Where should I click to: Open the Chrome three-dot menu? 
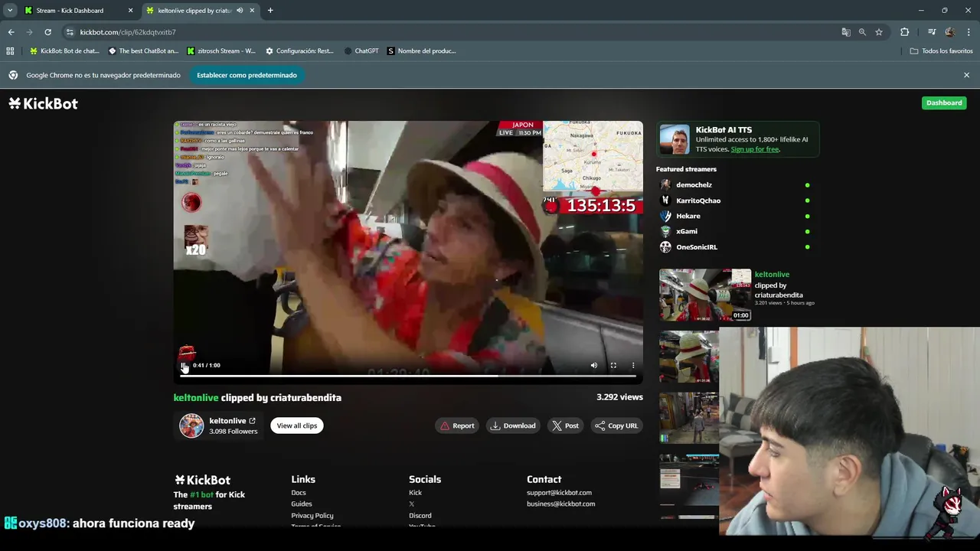pos(968,32)
